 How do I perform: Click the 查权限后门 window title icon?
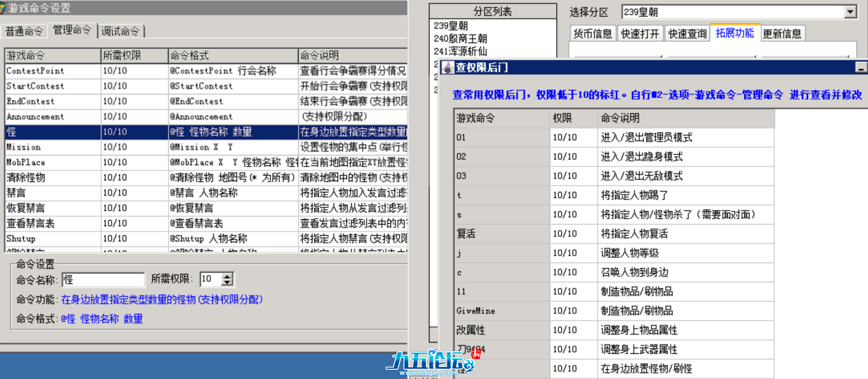(x=447, y=67)
